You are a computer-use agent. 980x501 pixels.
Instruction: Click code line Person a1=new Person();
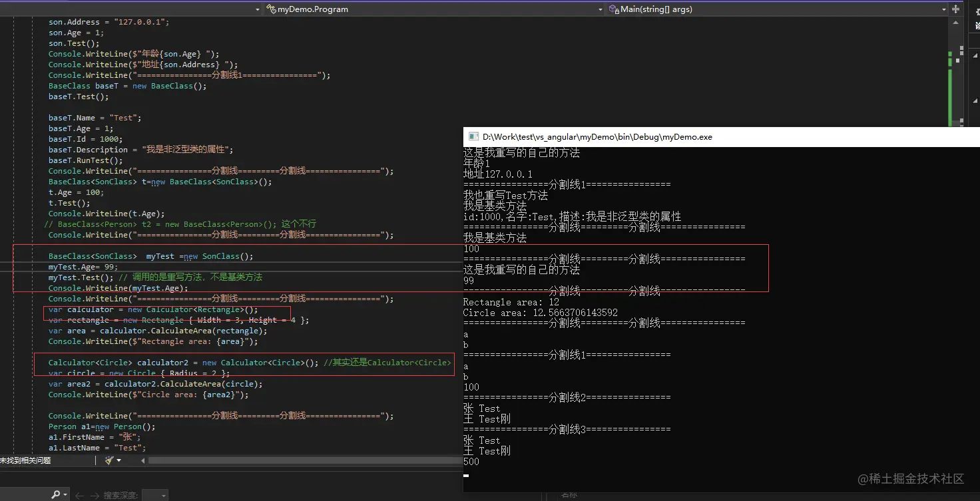click(102, 426)
